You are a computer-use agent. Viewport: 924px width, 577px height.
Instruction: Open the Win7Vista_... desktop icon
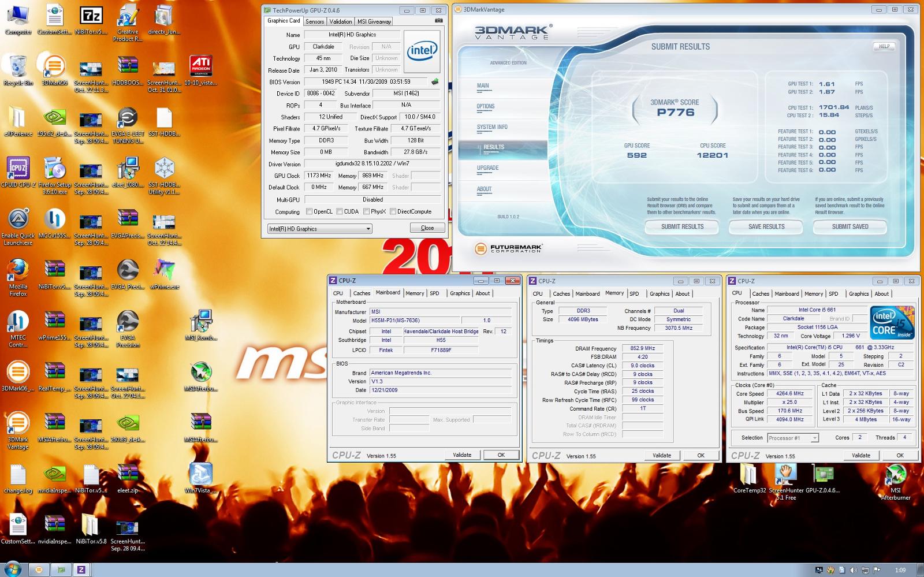[200, 477]
